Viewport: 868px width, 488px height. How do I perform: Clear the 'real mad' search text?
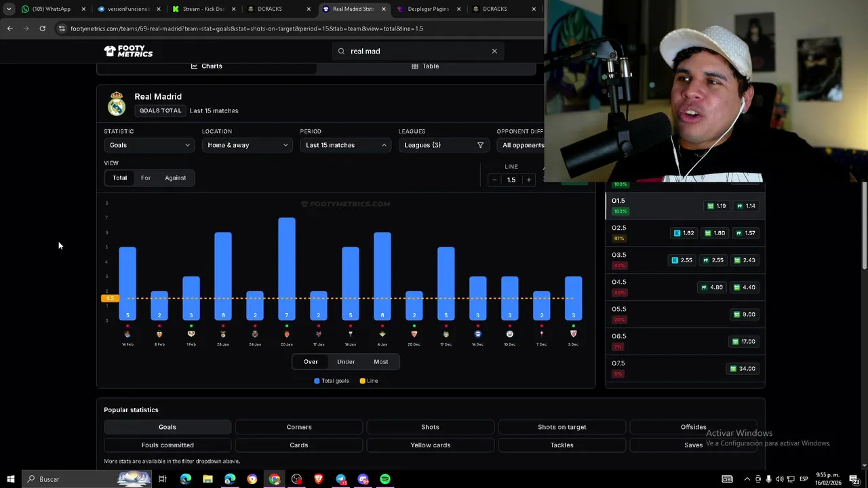(x=494, y=52)
